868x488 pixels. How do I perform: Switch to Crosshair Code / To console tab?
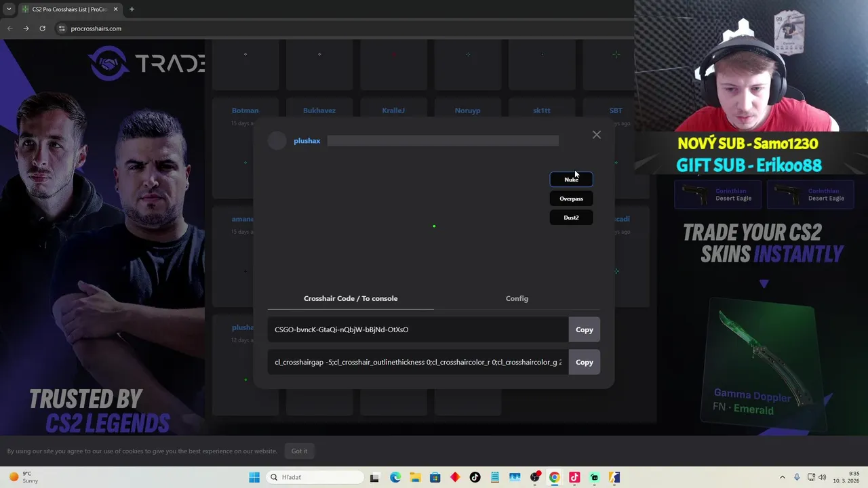(x=351, y=298)
